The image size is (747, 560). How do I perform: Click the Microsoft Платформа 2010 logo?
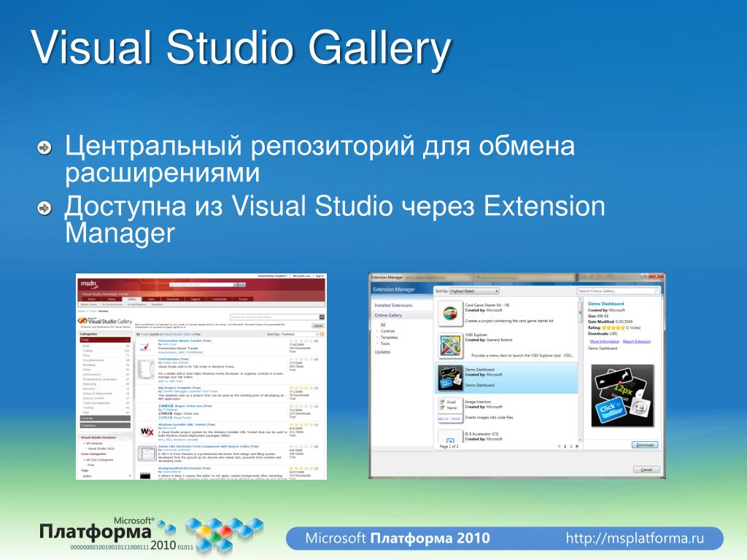click(x=152, y=534)
